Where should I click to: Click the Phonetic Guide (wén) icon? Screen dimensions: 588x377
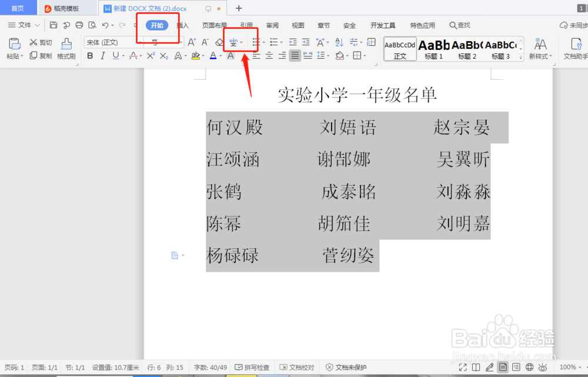(233, 42)
